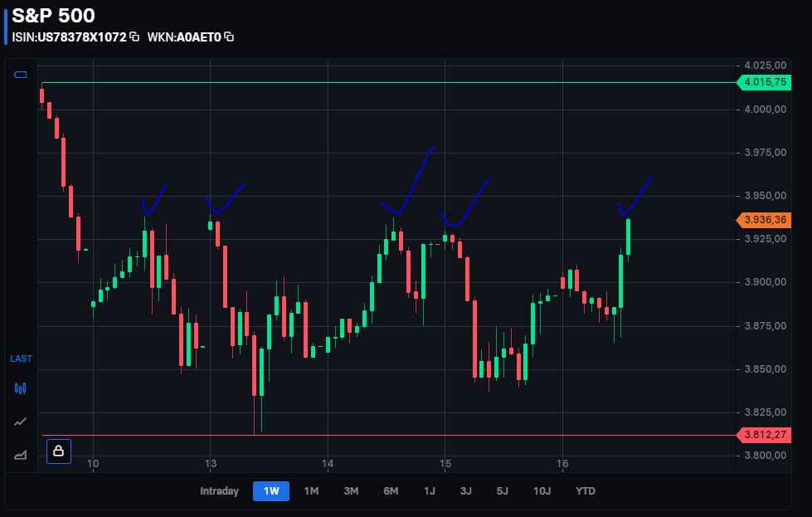
Task: Open the 1M timeframe view
Action: tap(311, 490)
